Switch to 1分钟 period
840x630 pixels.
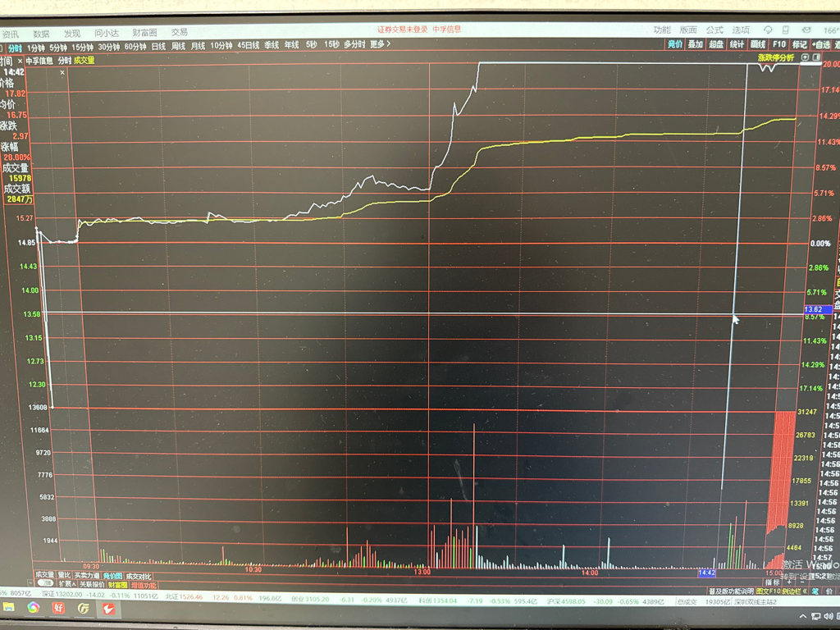[36, 48]
